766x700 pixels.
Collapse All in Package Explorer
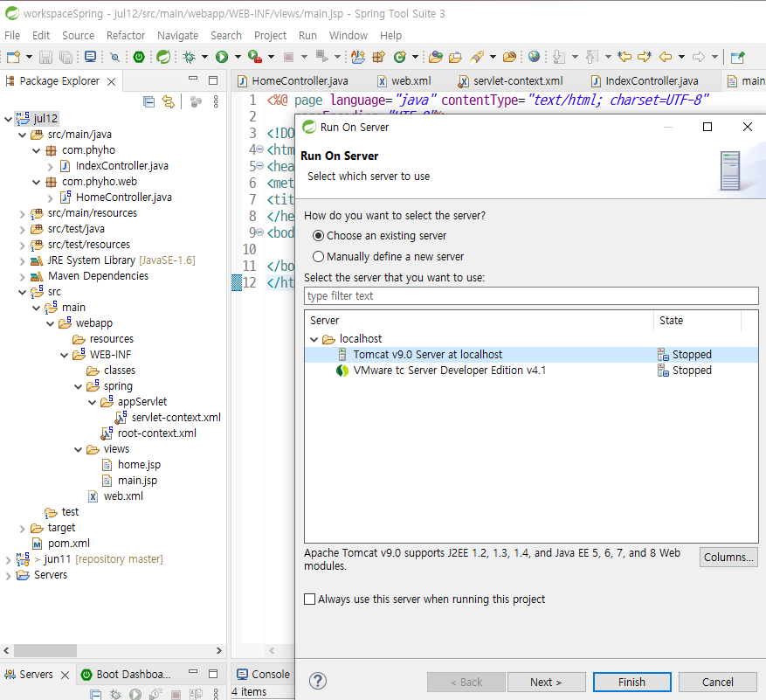149,101
